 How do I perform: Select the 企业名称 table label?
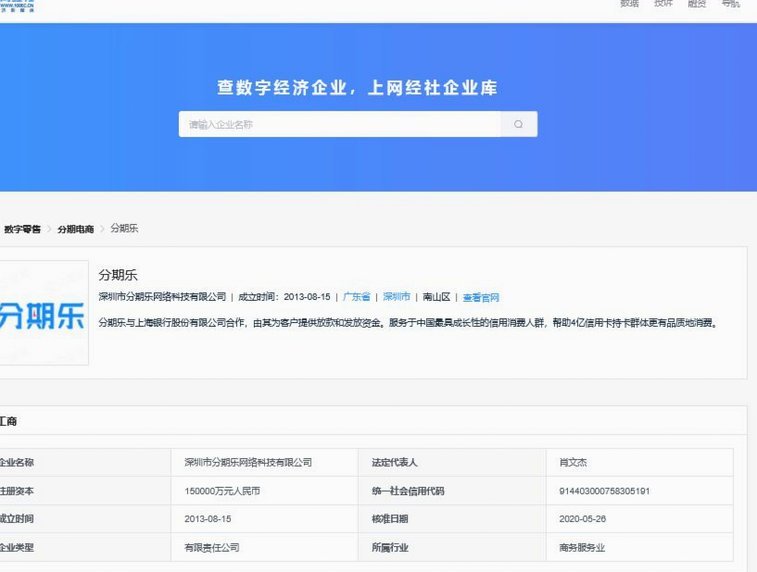(x=16, y=462)
